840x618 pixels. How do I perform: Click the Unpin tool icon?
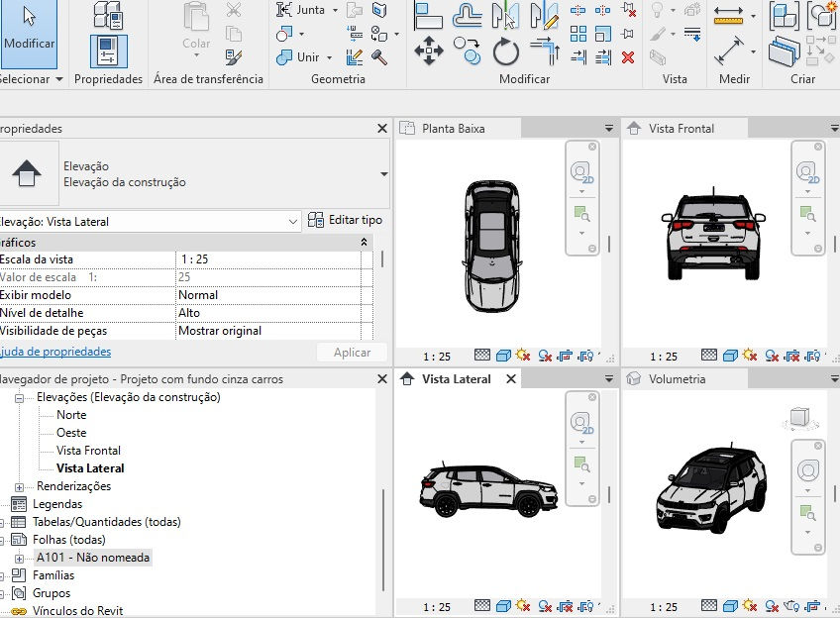628,10
